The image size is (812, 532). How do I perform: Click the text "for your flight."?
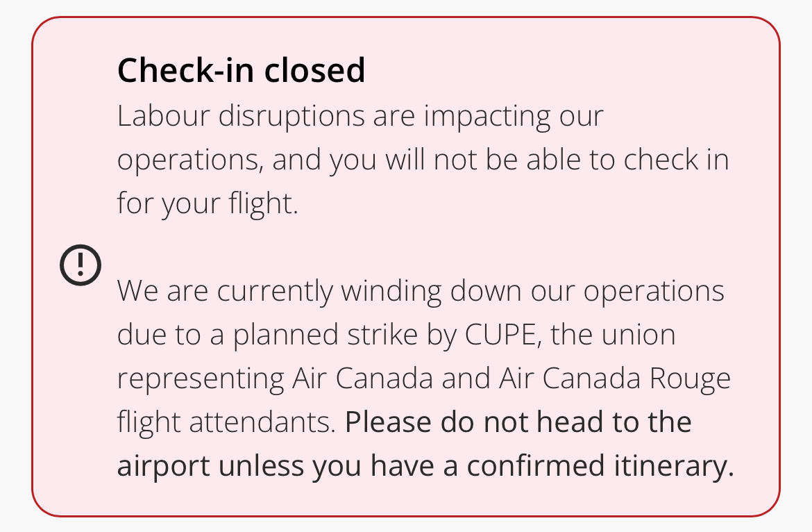pyautogui.click(x=208, y=204)
